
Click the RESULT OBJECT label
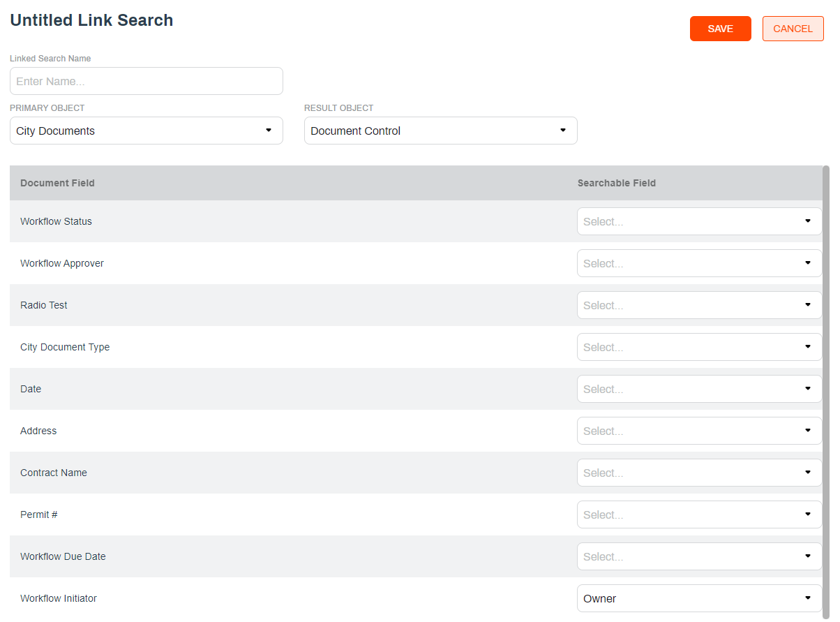(339, 108)
